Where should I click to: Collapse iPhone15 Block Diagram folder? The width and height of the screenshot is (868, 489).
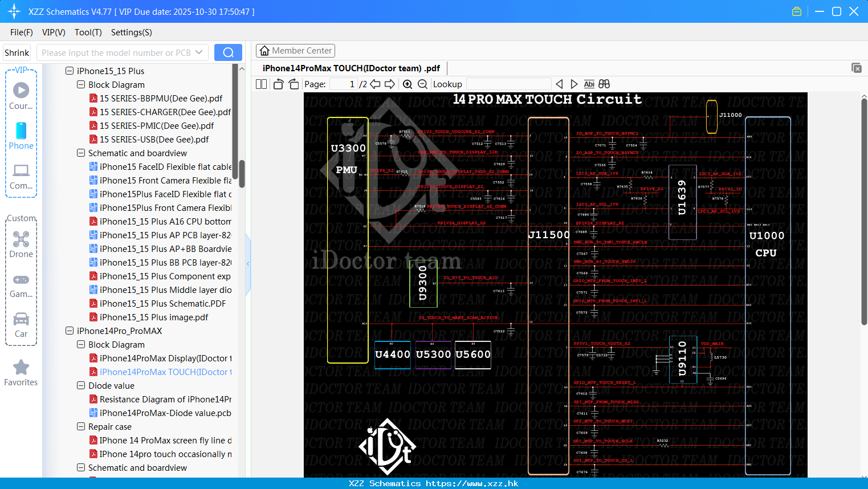(81, 84)
